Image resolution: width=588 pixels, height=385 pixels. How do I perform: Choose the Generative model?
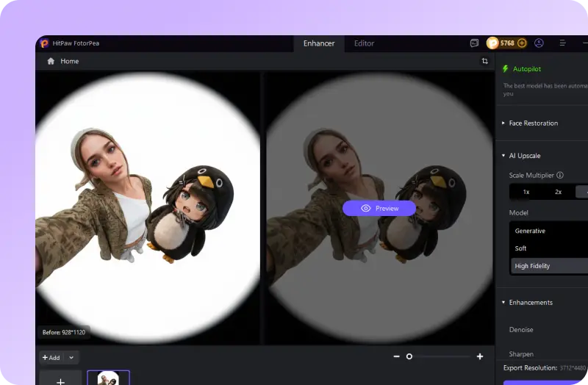pos(549,231)
